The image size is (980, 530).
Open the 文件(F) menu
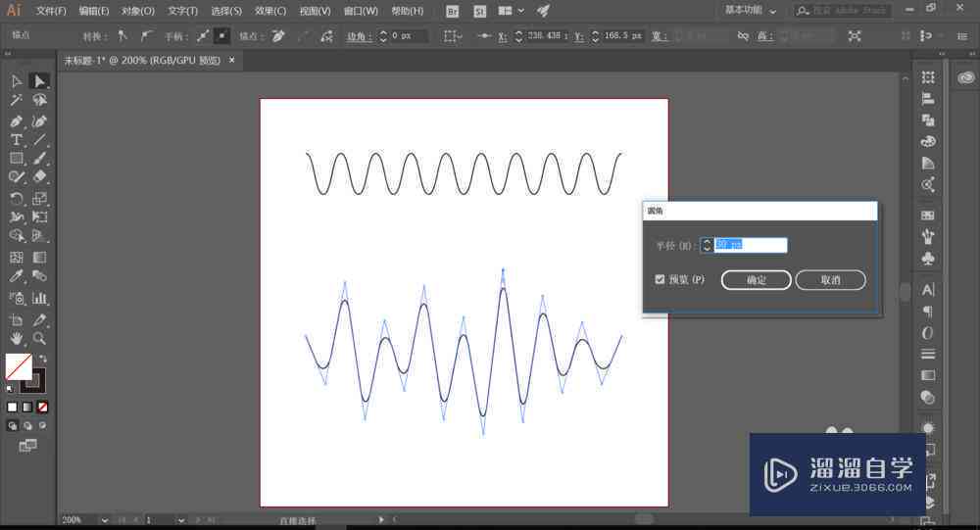tap(51, 11)
